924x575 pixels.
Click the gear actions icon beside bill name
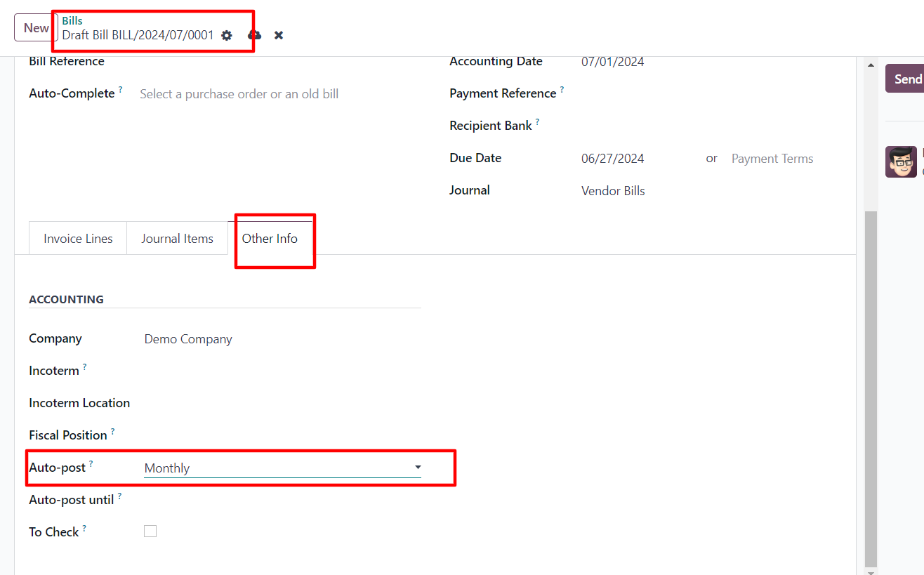click(226, 35)
